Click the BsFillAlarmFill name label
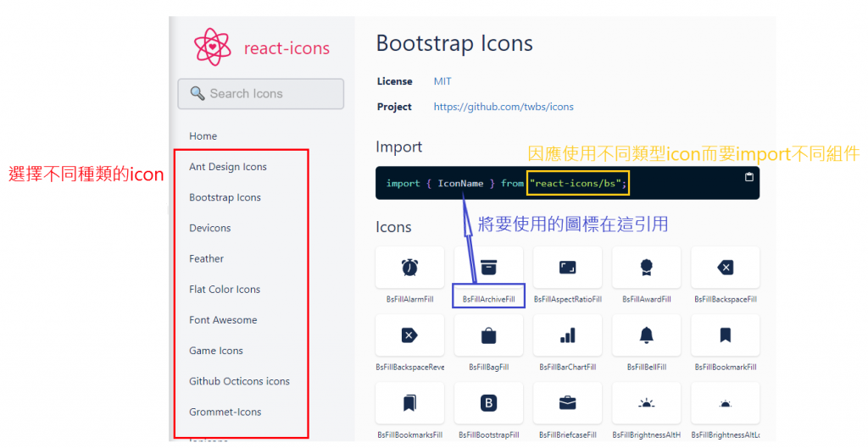Image resolution: width=868 pixels, height=448 pixels. pyautogui.click(x=409, y=299)
